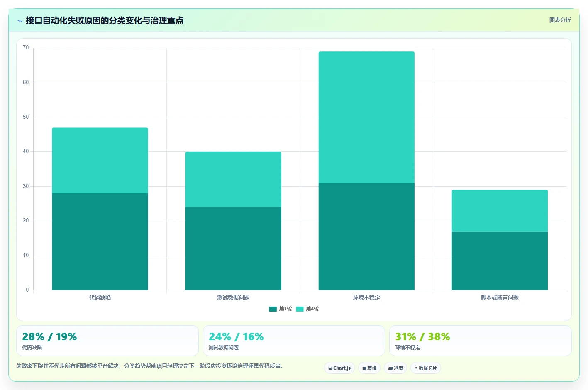
Task: Open the 31% / 38% 环境不稳定 card
Action: pyautogui.click(x=481, y=341)
